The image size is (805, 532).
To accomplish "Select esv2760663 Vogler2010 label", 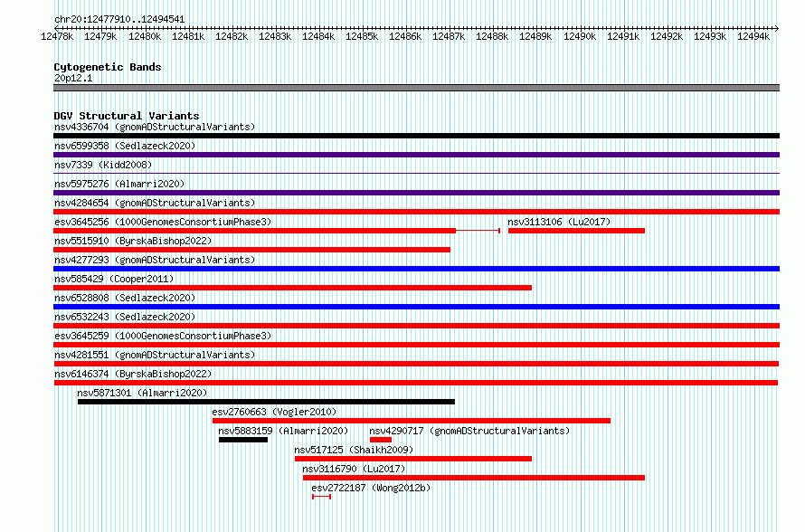I will 274,412.
